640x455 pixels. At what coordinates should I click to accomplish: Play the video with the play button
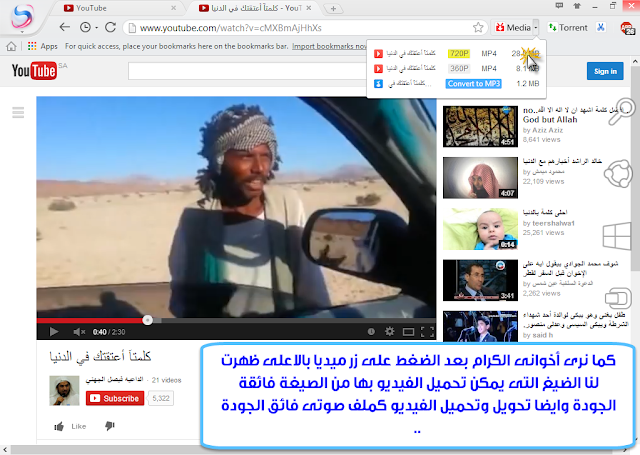(53, 332)
